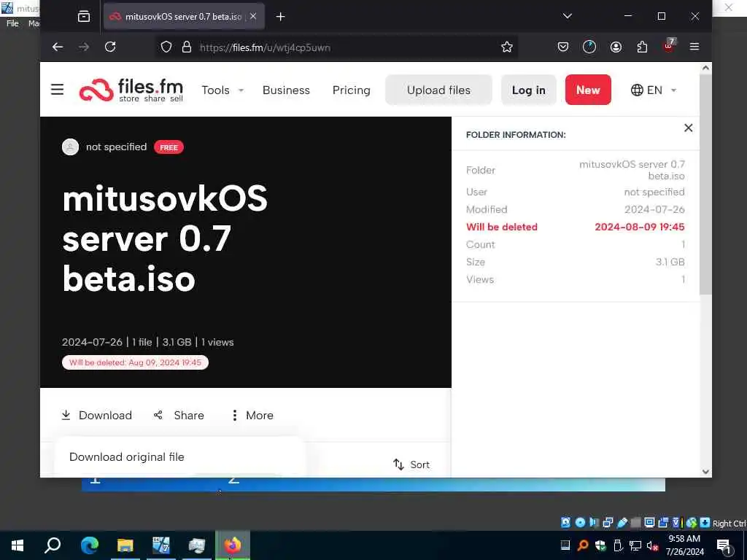The image size is (747, 560).
Task: Open Windows taskbar search
Action: click(x=53, y=545)
